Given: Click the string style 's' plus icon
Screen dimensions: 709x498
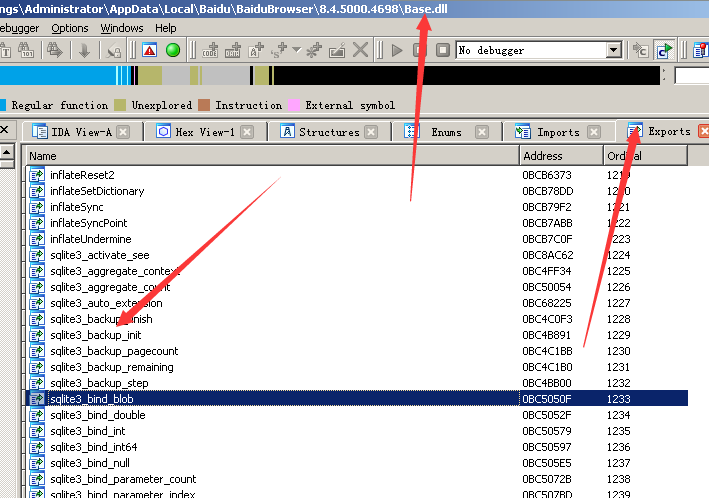Looking at the screenshot, I should [279, 50].
